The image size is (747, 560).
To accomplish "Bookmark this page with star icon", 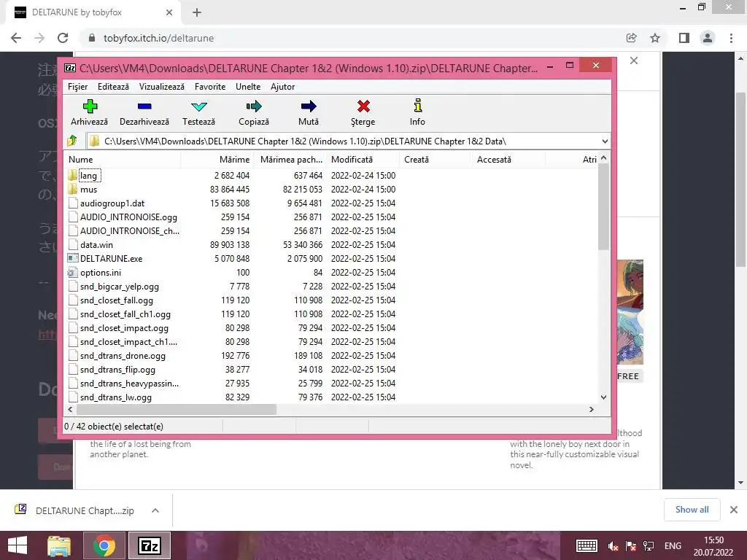I will 655,38.
